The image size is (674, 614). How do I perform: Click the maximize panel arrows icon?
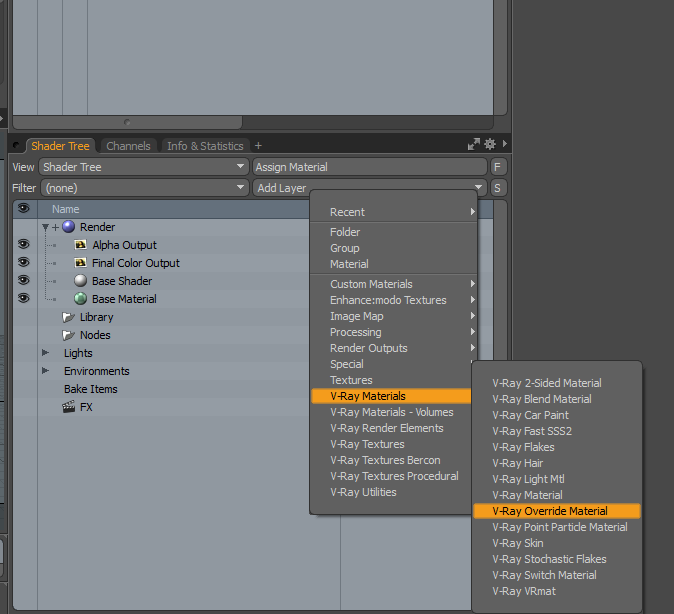tap(474, 144)
